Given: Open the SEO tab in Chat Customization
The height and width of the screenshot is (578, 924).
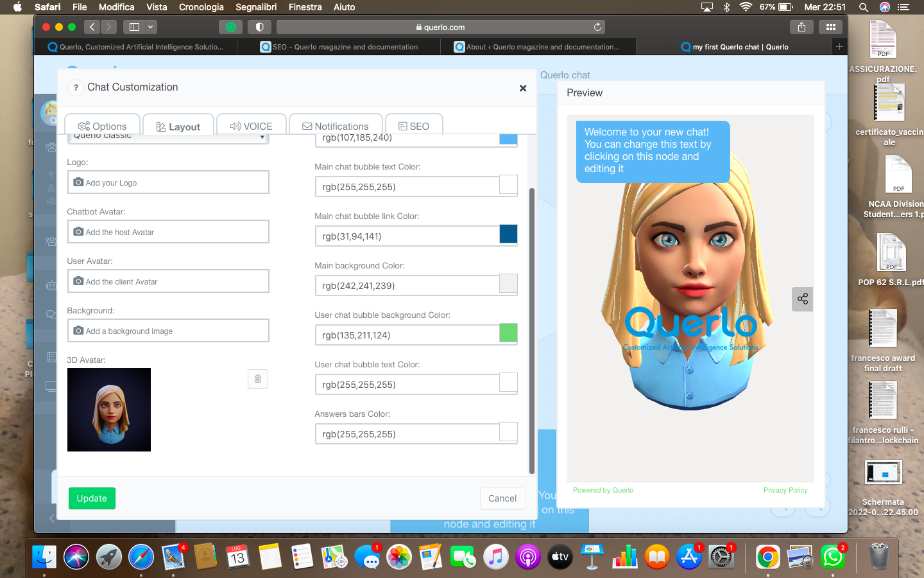Looking at the screenshot, I should click(x=414, y=125).
